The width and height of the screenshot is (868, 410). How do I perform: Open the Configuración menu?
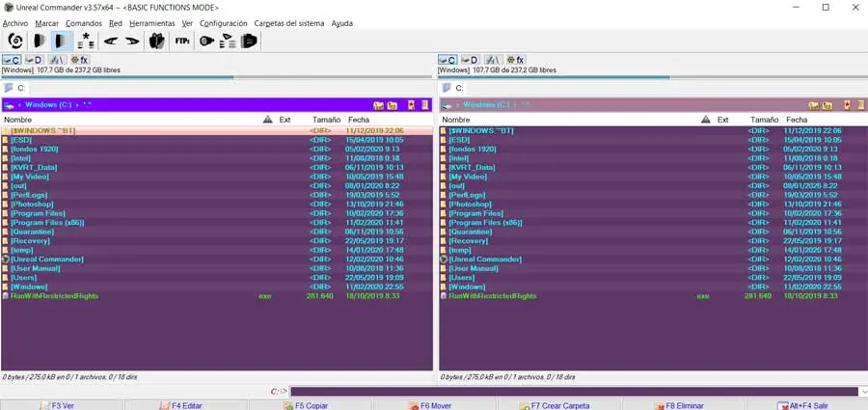coord(223,23)
